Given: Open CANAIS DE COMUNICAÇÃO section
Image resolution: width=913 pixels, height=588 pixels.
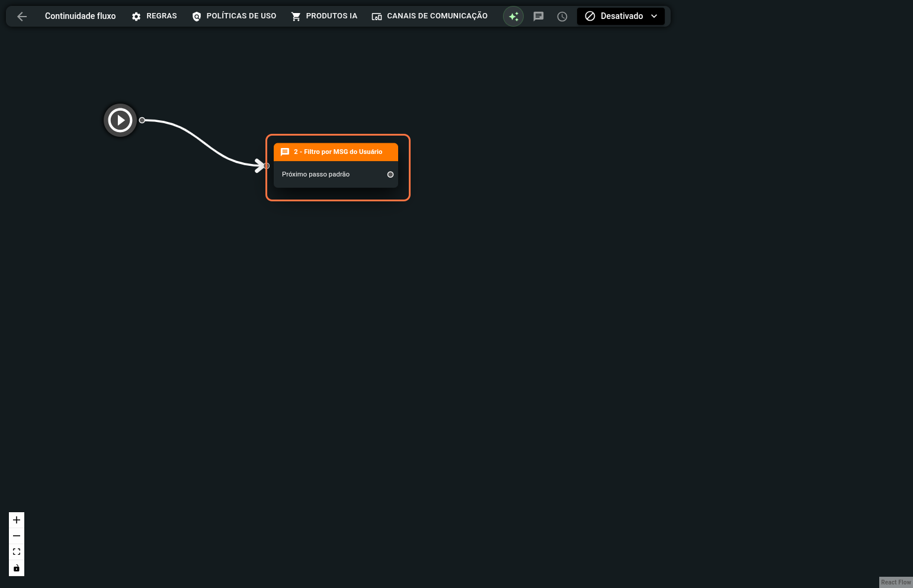Looking at the screenshot, I should click(x=430, y=17).
